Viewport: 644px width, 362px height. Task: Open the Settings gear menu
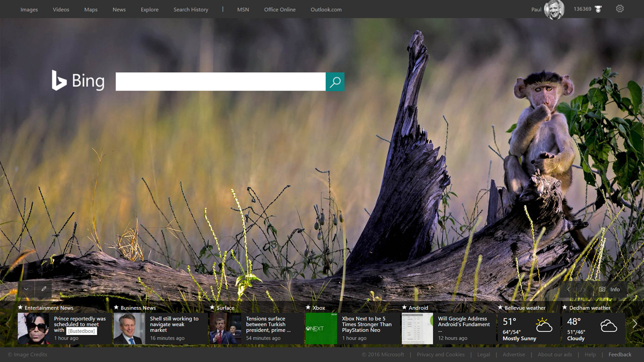[x=620, y=9]
